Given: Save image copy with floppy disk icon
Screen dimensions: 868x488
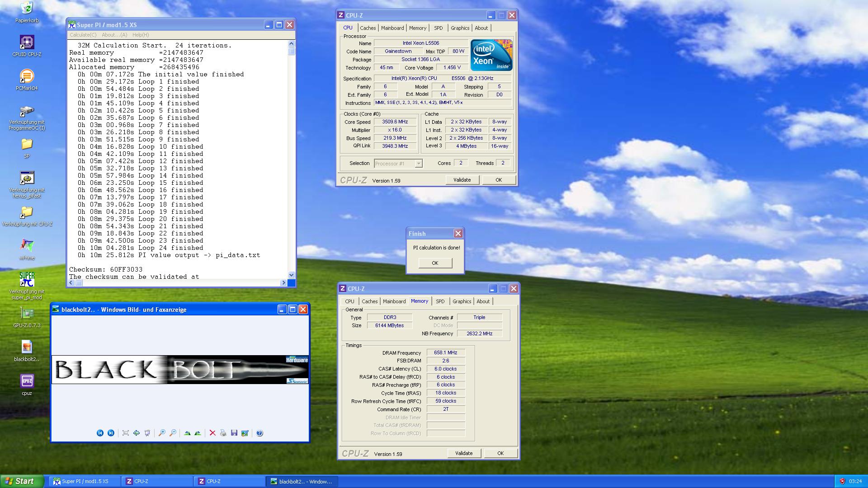Looking at the screenshot, I should (x=234, y=433).
